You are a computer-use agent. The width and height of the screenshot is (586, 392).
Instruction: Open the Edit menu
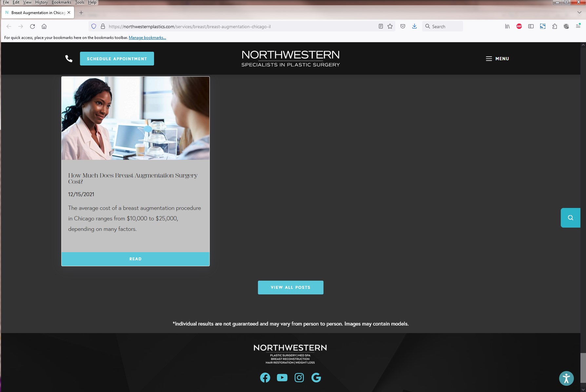(16, 2)
